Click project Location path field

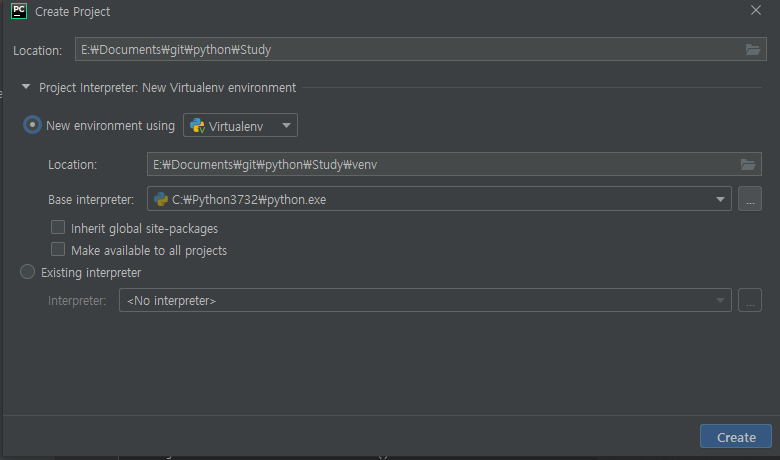tap(420, 49)
